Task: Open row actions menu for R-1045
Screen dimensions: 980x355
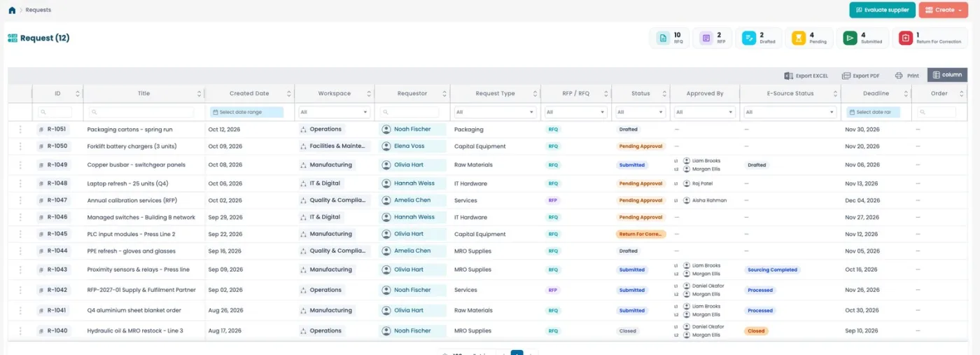Action: [x=20, y=234]
